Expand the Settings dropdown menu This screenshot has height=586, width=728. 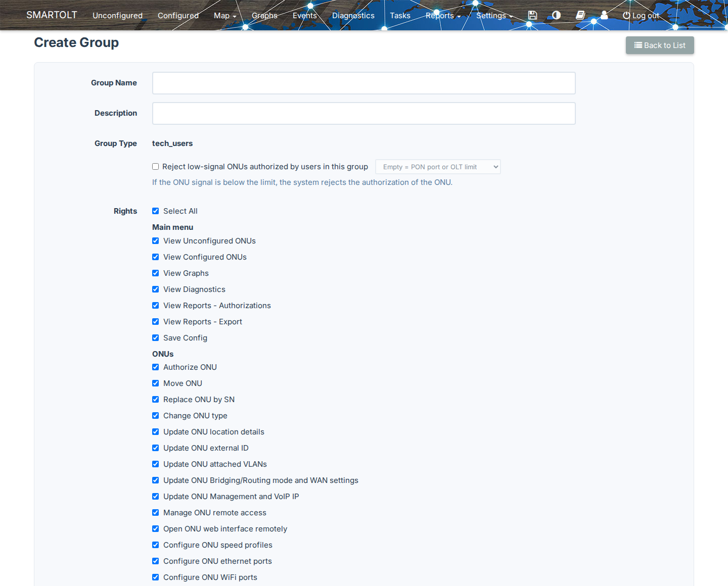pos(494,16)
